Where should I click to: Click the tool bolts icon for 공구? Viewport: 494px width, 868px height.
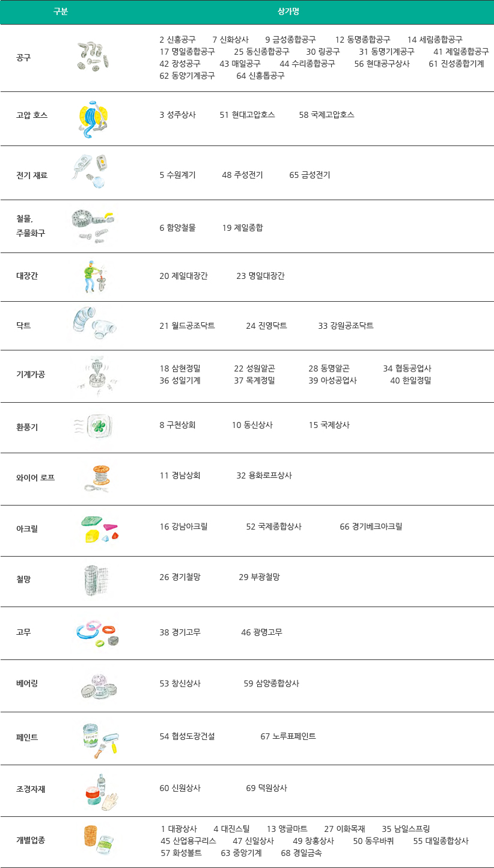[94, 57]
